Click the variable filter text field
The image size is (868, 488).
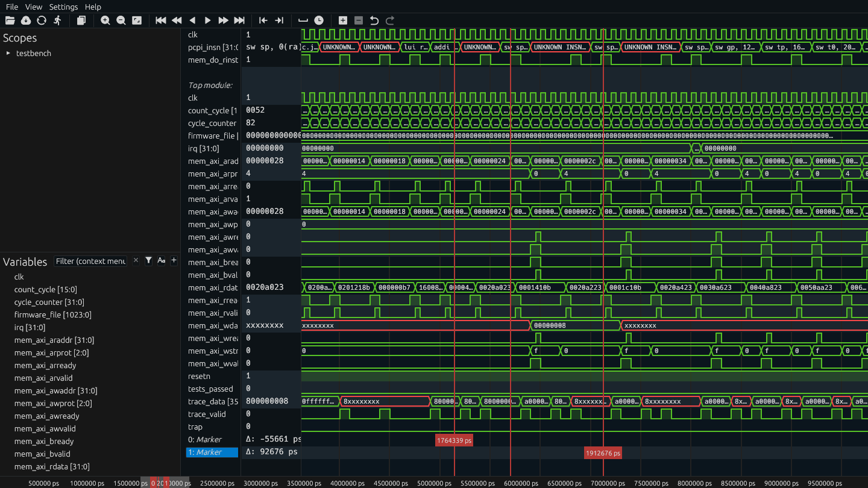pos(90,261)
